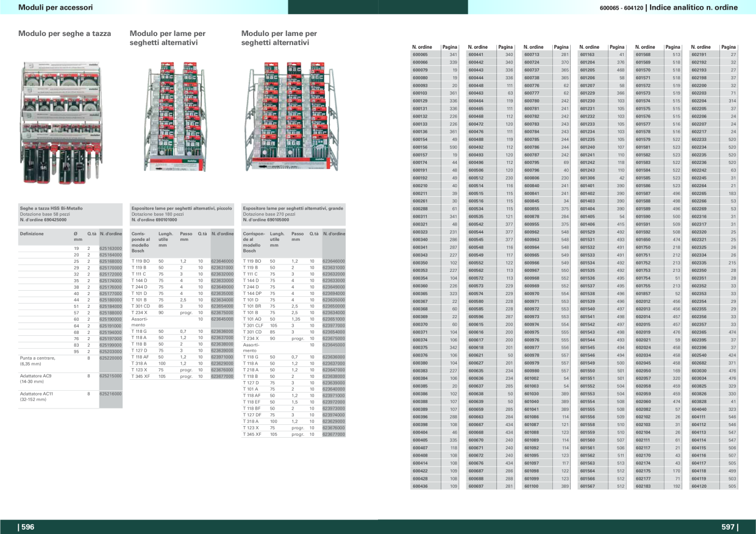Click order number 625220000

click(111, 358)
